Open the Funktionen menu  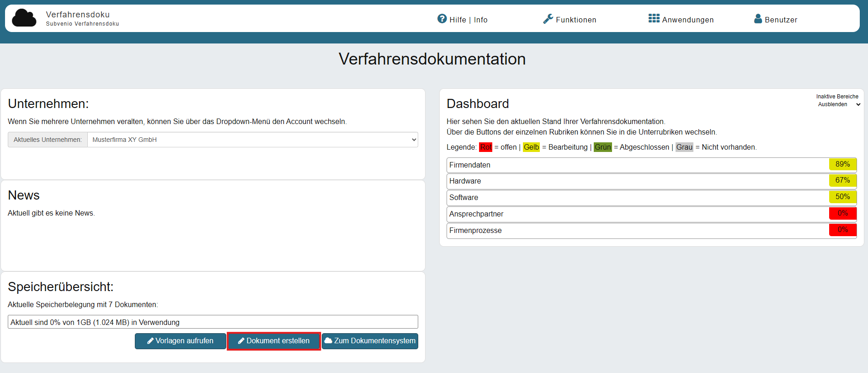coord(570,19)
